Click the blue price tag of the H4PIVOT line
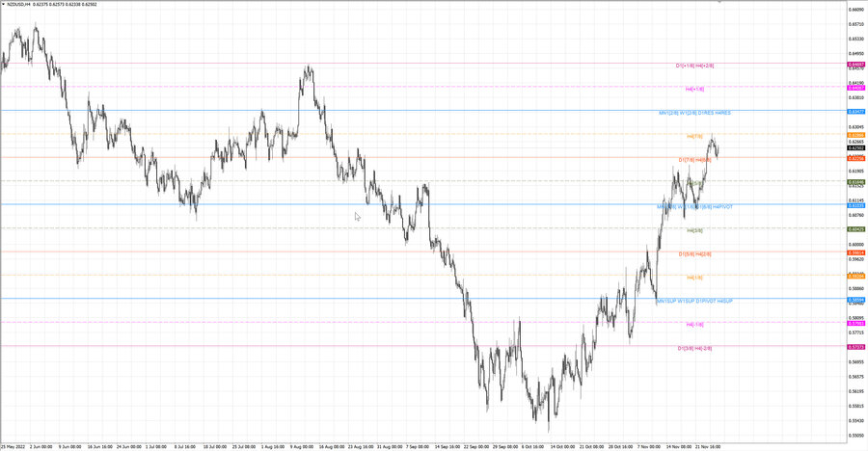 tap(856, 206)
